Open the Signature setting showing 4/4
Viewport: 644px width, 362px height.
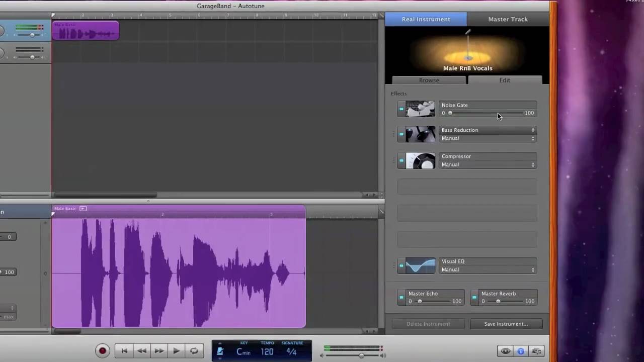coord(291,352)
